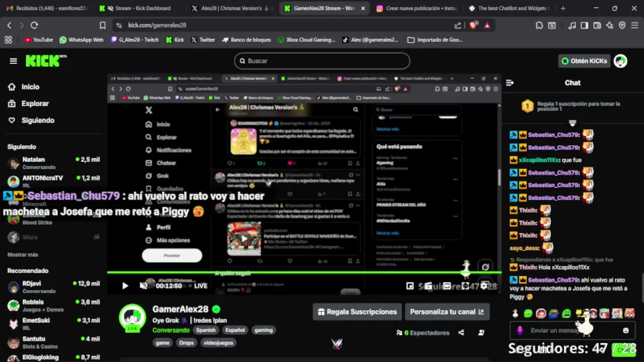Click the share icon beside Espectadores
The width and height of the screenshot is (644, 362).
point(461,332)
